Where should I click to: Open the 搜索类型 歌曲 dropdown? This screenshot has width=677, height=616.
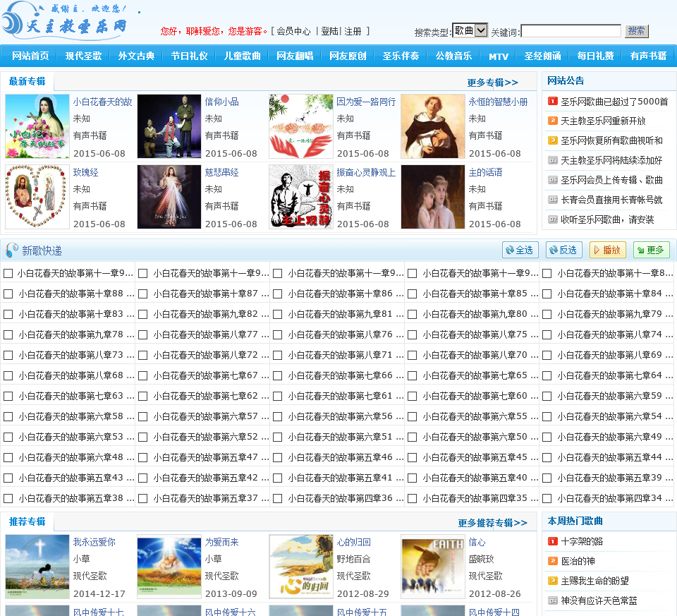point(470,30)
